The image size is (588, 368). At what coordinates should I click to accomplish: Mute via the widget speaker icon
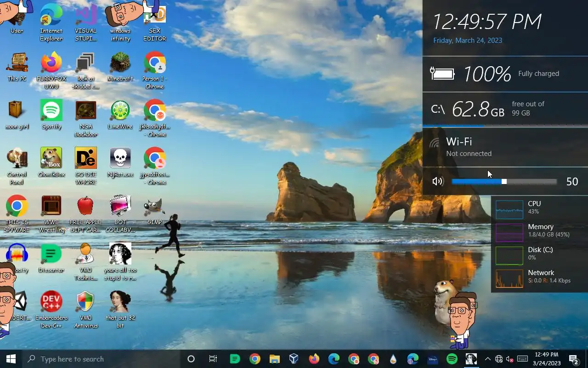pos(438,181)
